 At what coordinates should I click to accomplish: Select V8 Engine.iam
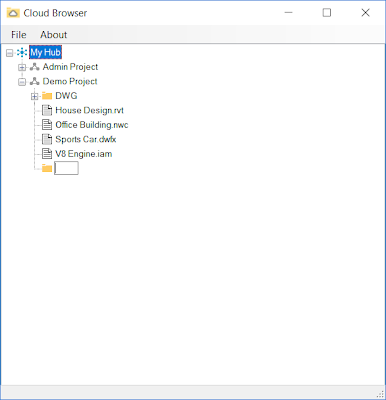[x=84, y=154]
